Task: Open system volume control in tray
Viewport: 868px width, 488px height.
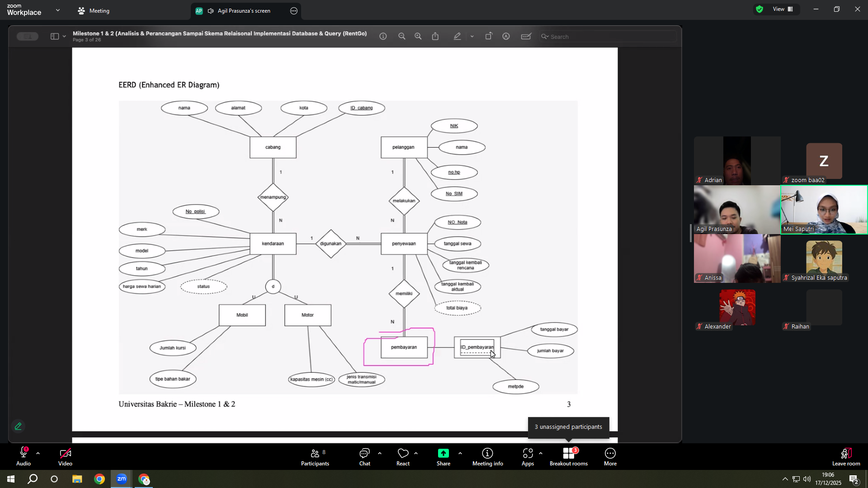Action: tap(807, 479)
